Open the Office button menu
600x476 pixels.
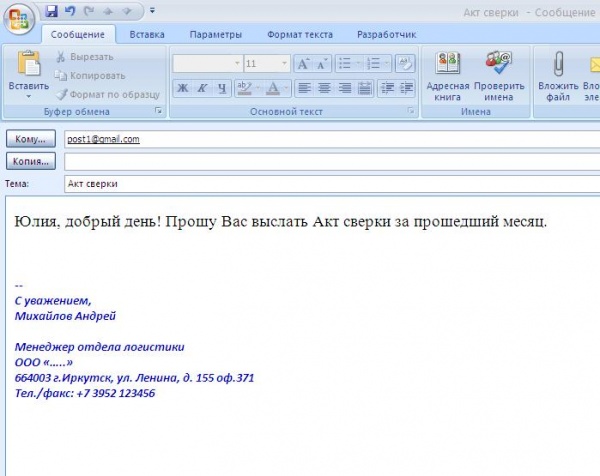coord(18,19)
